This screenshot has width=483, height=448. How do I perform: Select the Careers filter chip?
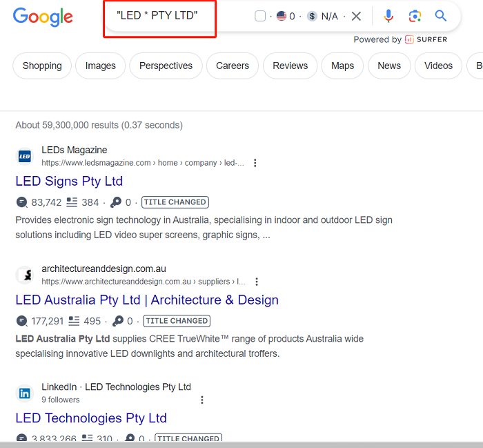pos(233,66)
